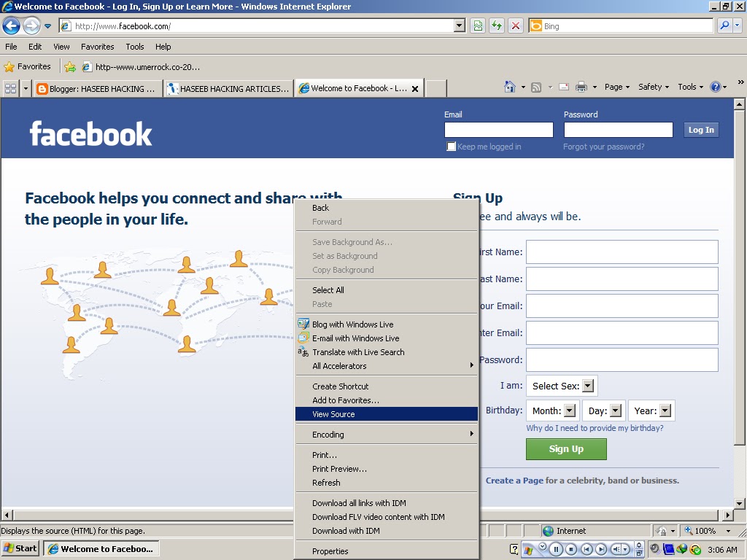Open the Help menu
This screenshot has width=747, height=560.
163,47
